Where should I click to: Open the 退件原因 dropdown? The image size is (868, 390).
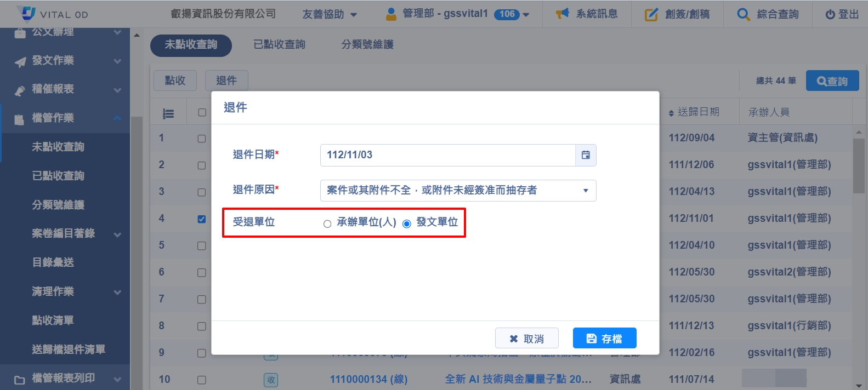click(458, 191)
